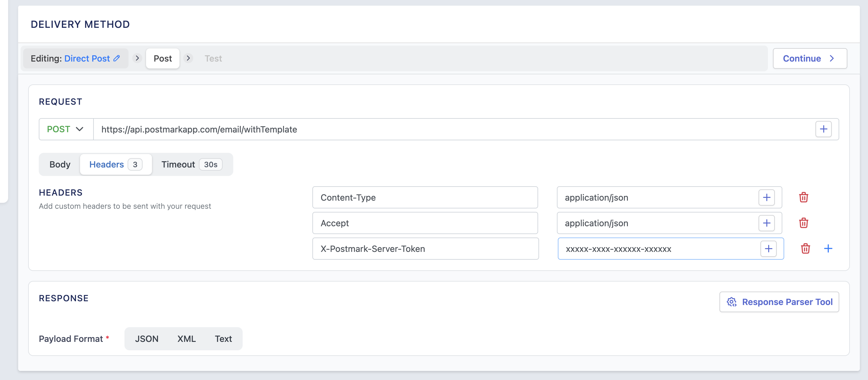Select Text payload format
The height and width of the screenshot is (380, 868).
(x=223, y=338)
